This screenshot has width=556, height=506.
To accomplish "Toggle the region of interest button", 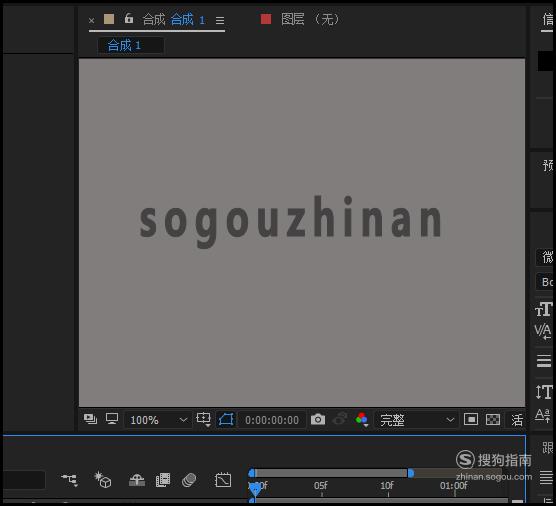I will [x=471, y=419].
